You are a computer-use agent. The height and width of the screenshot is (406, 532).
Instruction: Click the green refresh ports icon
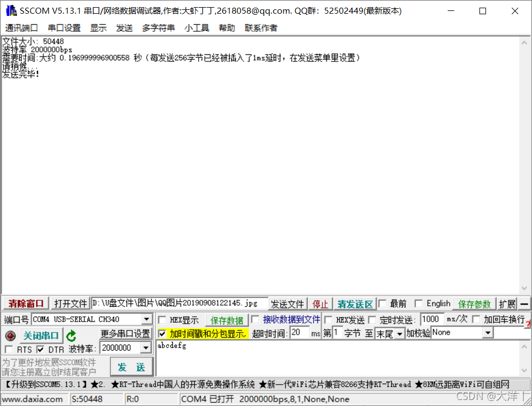point(71,336)
